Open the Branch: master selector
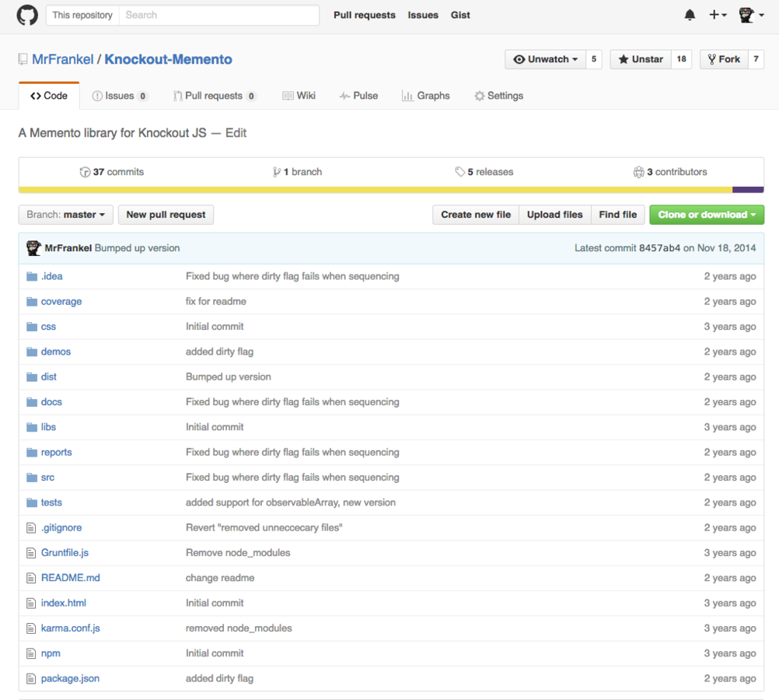Screen dimensions: 779x700 pos(65,215)
